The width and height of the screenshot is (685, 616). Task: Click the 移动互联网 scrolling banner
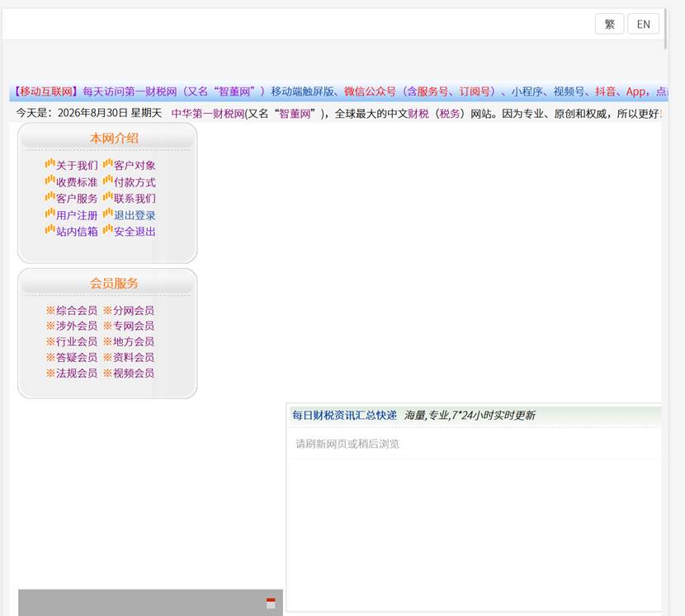(338, 92)
